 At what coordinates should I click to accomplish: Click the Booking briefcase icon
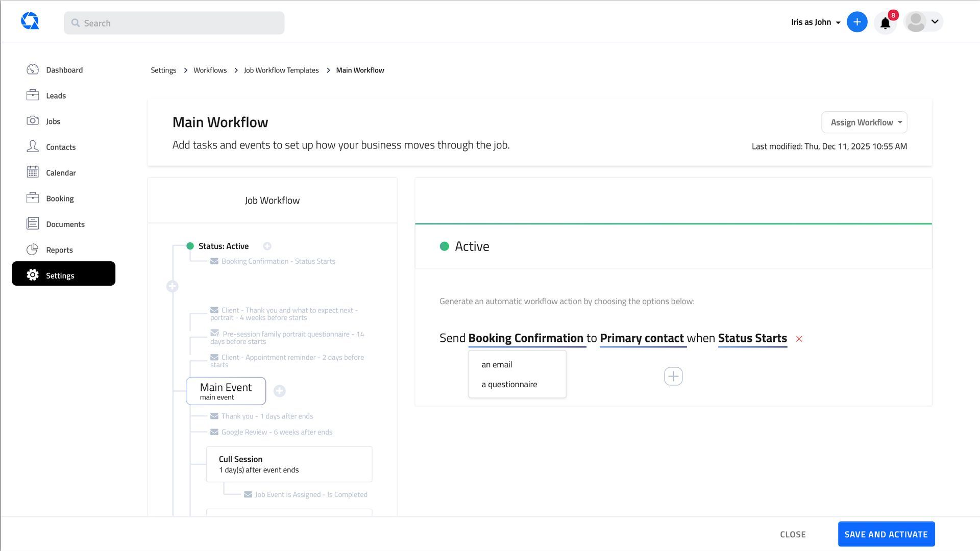click(32, 198)
